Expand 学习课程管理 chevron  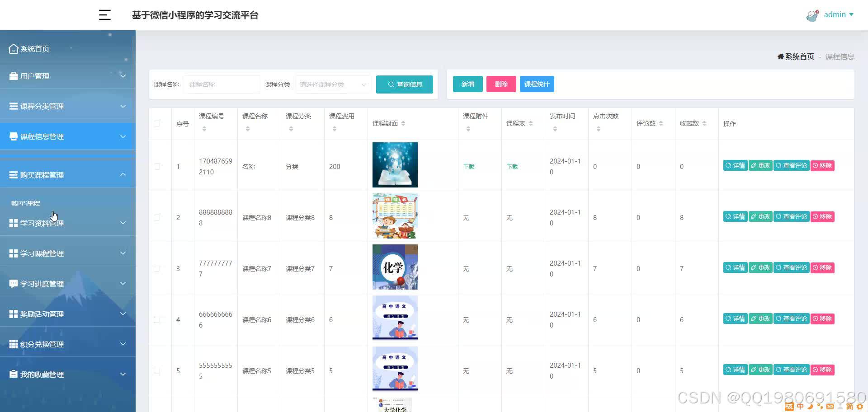[x=123, y=253]
